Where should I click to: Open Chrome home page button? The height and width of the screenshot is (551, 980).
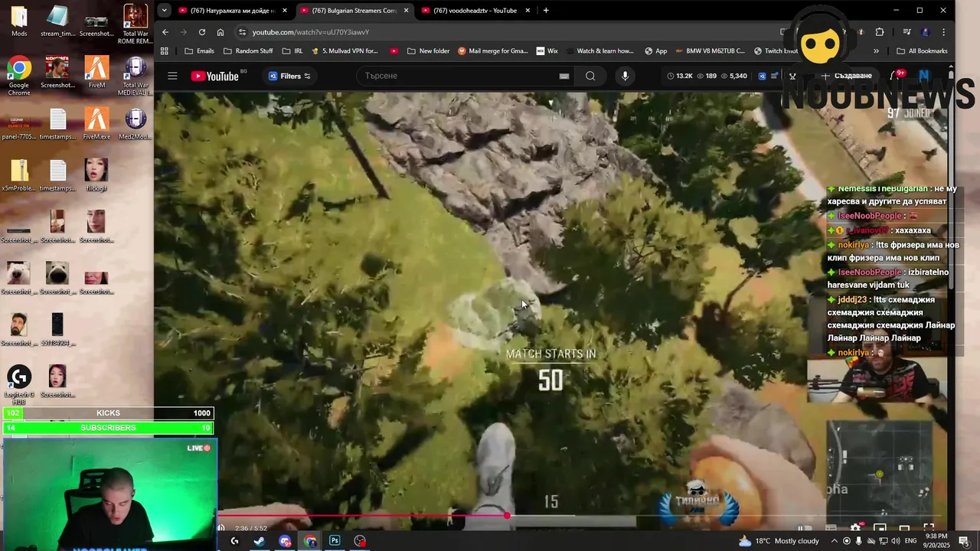[x=220, y=32]
